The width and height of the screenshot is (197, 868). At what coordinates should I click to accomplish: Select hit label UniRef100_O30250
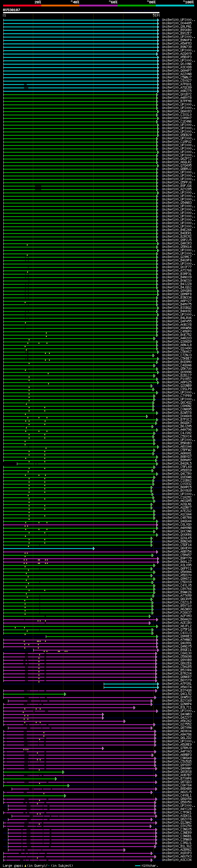[177, 826]
